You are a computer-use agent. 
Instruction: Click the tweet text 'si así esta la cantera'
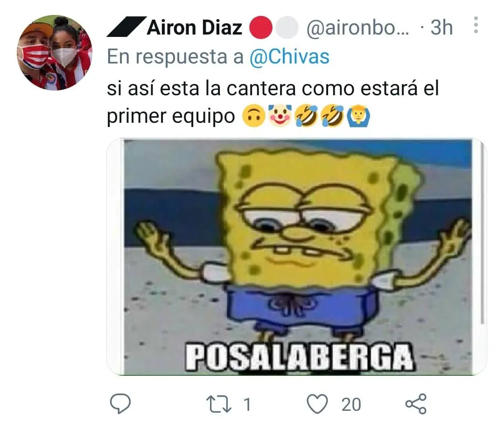[x=201, y=88]
